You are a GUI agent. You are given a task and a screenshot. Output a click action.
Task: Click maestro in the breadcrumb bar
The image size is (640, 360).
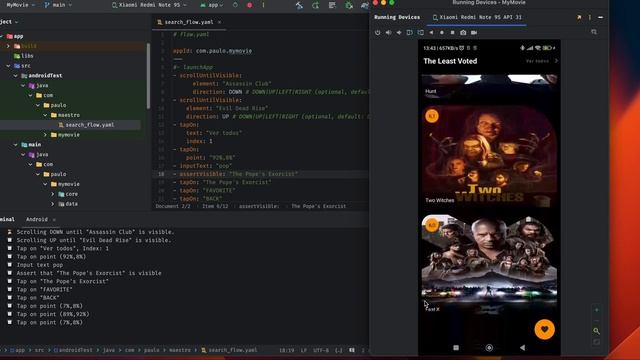pos(180,350)
